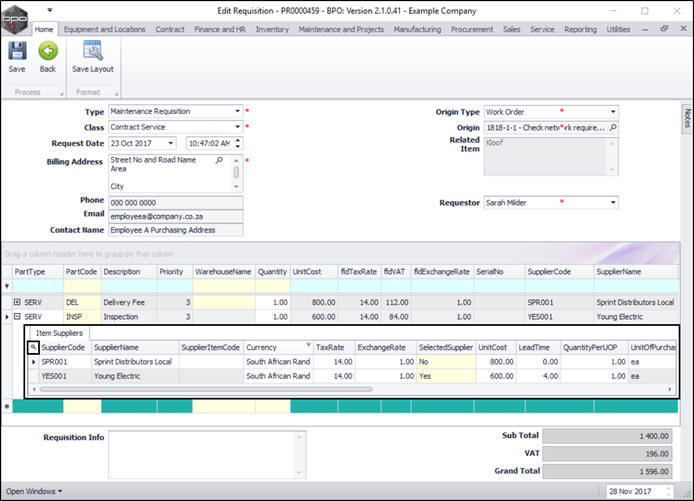Select the Item Suppliers tab
This screenshot has width=694, height=501.
[x=59, y=332]
